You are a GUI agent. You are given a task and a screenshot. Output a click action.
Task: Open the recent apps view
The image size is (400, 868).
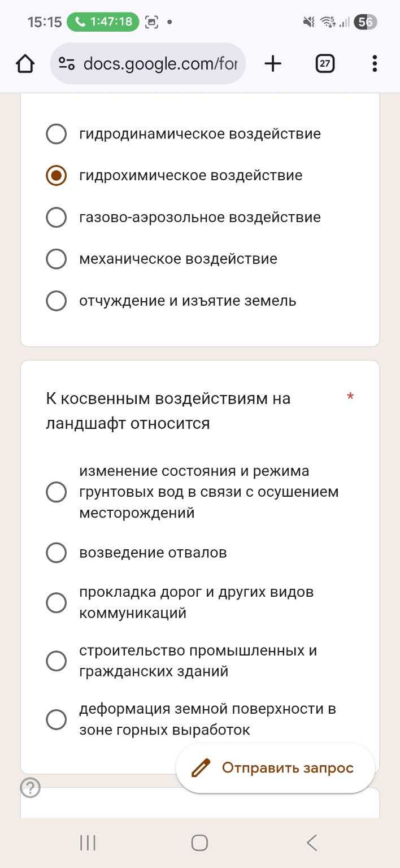point(86,842)
